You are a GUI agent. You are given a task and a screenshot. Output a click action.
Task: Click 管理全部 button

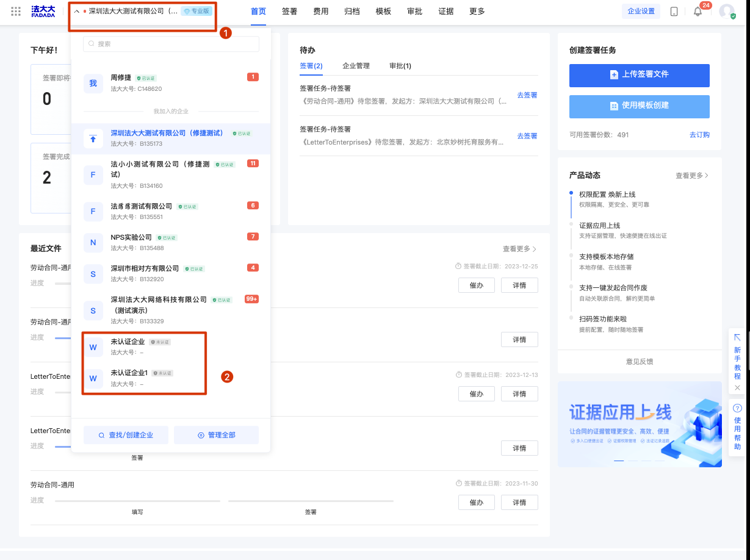217,435
